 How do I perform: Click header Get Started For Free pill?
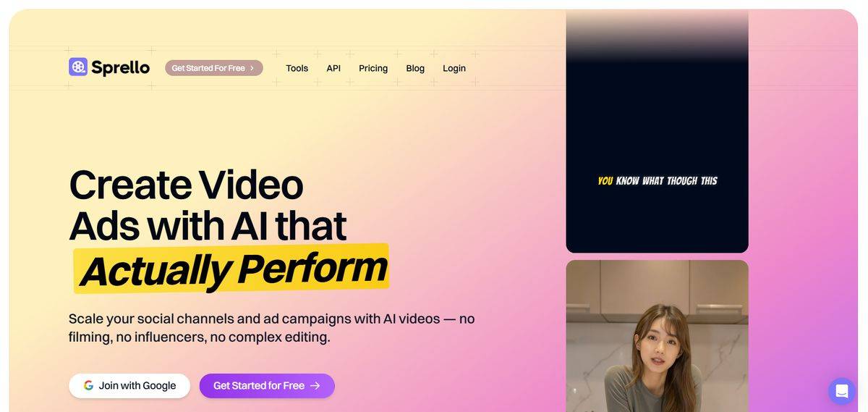point(214,68)
